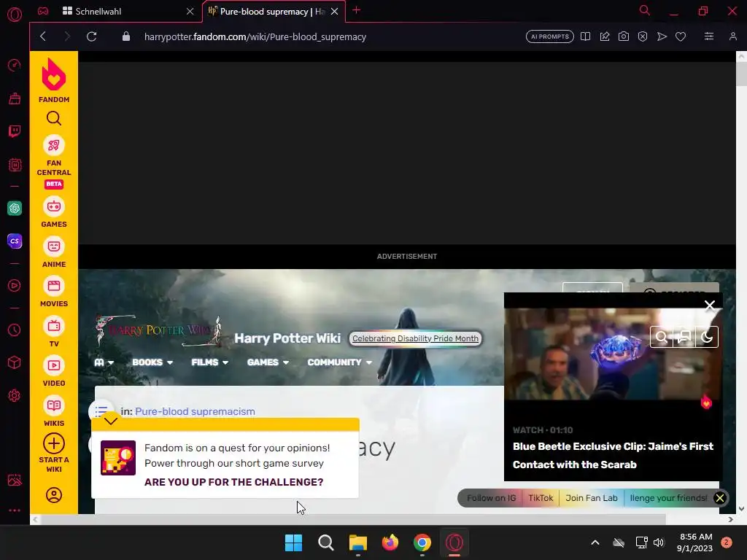The image size is (747, 560).
Task: Open Google Chrome from the taskbar
Action: pyautogui.click(x=422, y=542)
